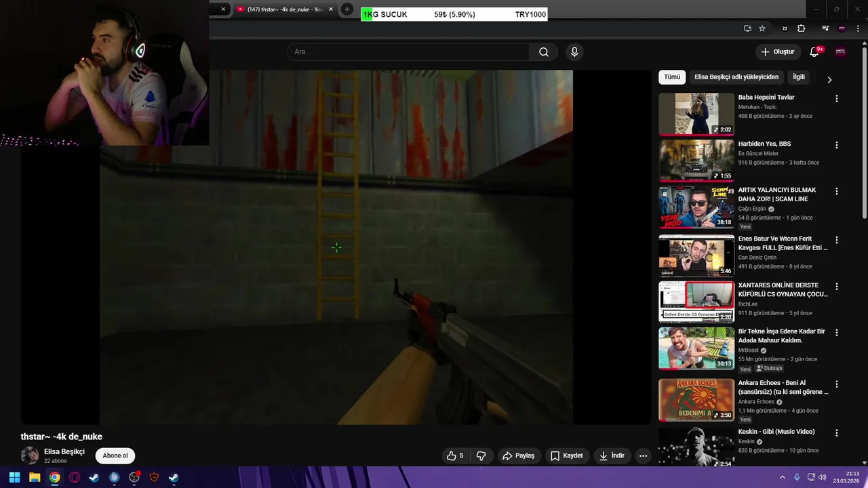Download the video with İndir
The image size is (868, 488).
[x=612, y=455]
